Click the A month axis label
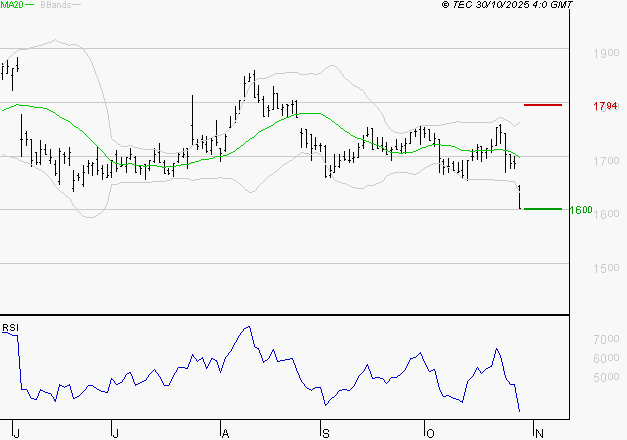 tap(226, 434)
